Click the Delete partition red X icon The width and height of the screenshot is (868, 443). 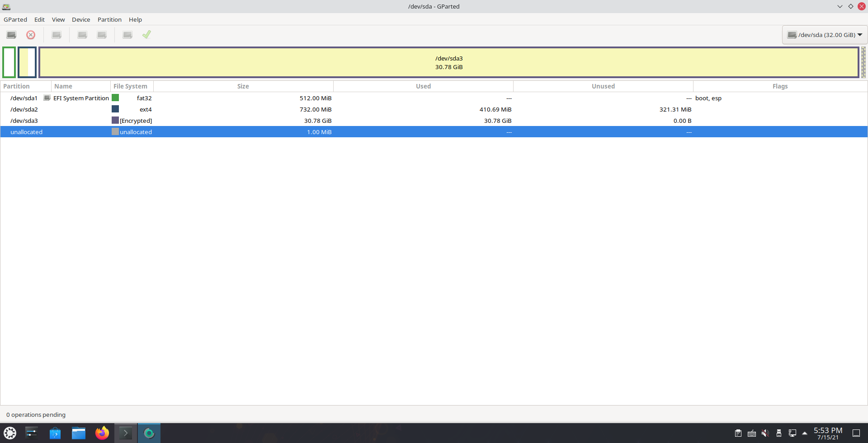coord(31,35)
